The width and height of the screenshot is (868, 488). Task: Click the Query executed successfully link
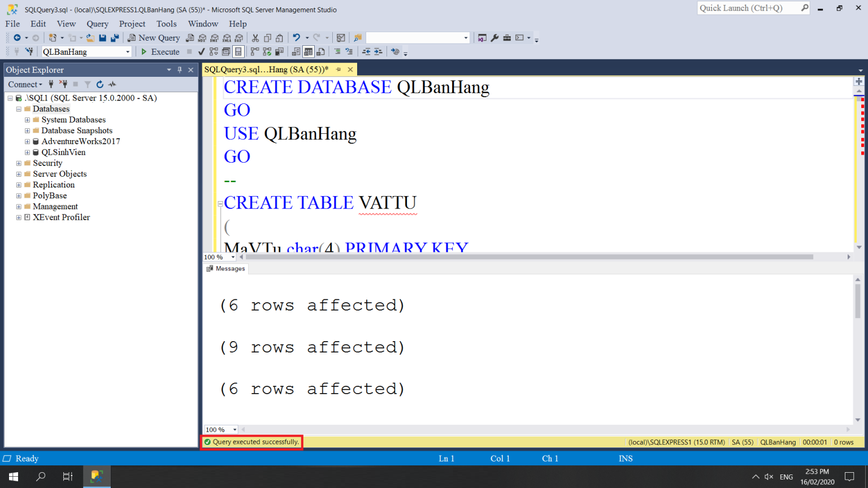[251, 442]
